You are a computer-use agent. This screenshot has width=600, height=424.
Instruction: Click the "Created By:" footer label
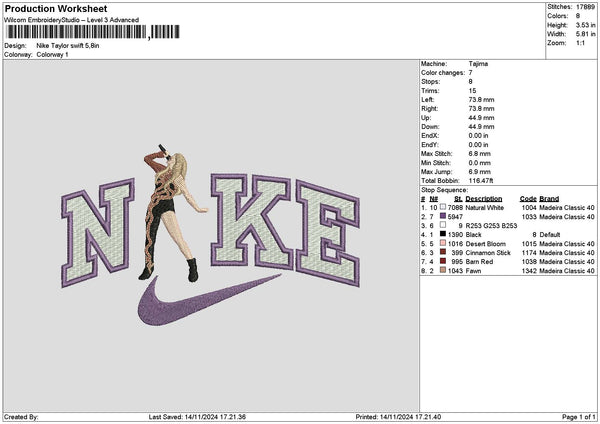tap(21, 417)
